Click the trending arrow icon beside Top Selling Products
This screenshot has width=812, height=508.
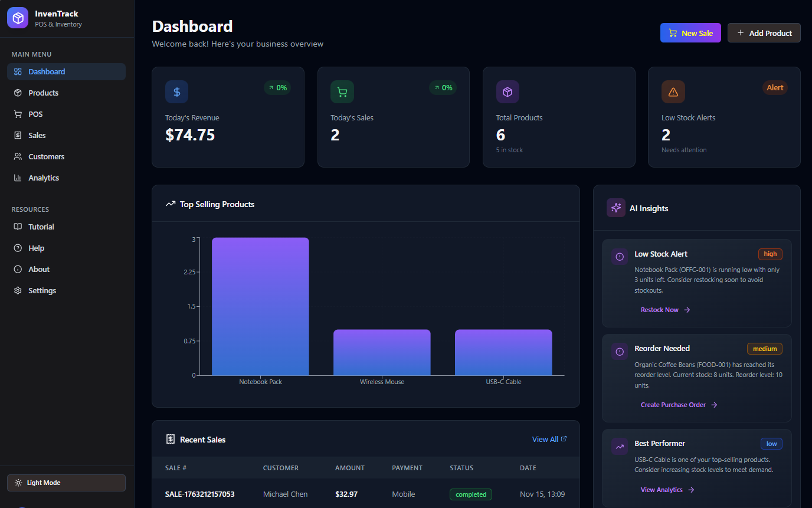point(171,204)
